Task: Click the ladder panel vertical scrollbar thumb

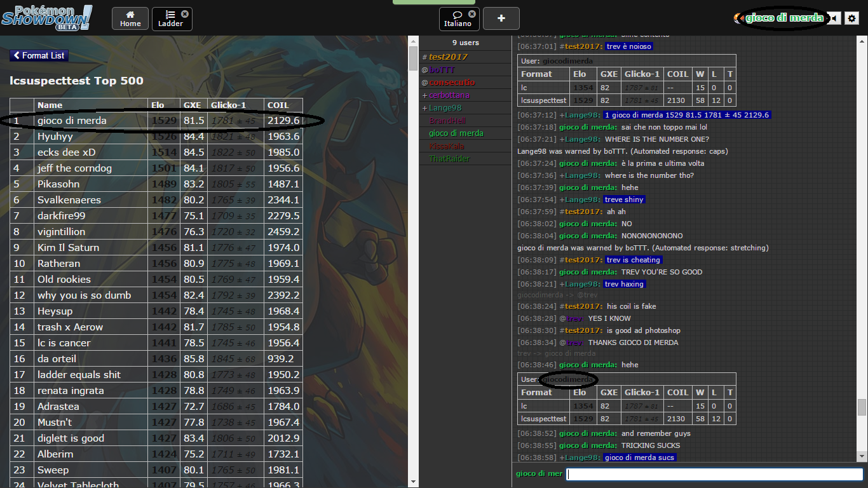Action: point(413,60)
